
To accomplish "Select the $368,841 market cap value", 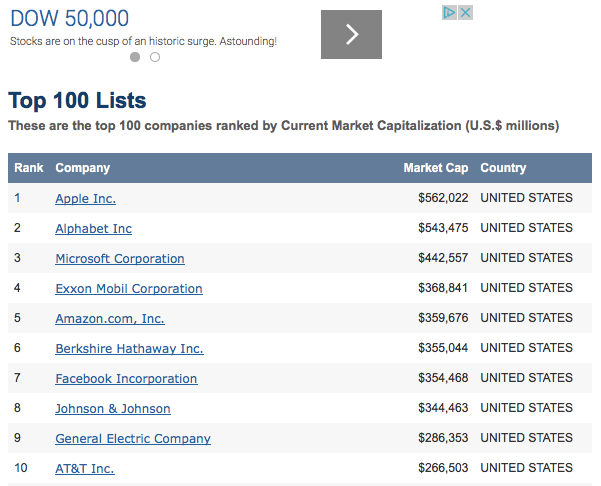I will [x=443, y=287].
